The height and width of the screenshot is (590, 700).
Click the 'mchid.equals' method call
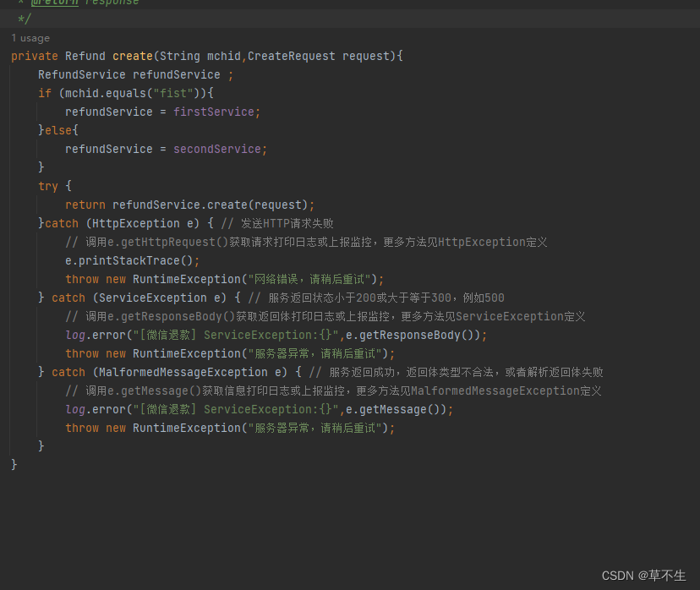tap(102, 93)
